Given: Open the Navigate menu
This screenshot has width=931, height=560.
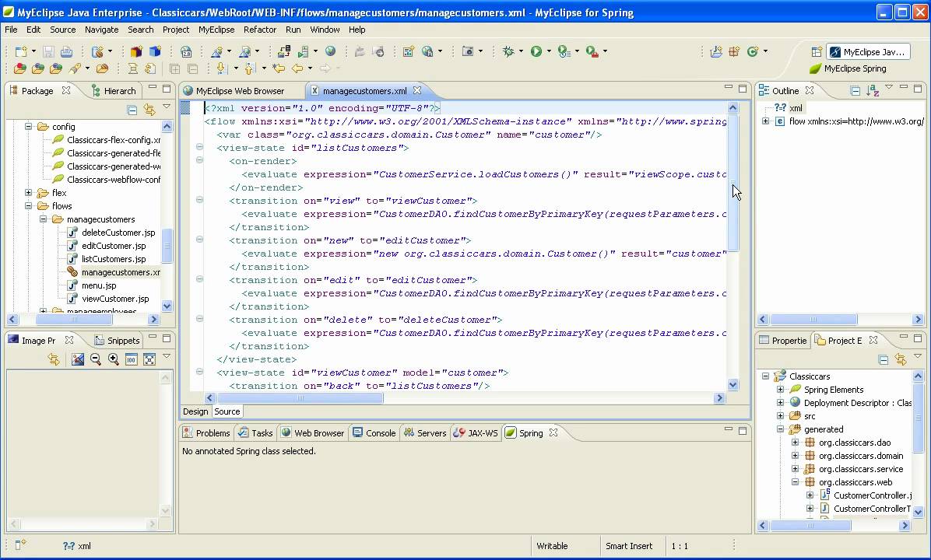Looking at the screenshot, I should point(101,29).
